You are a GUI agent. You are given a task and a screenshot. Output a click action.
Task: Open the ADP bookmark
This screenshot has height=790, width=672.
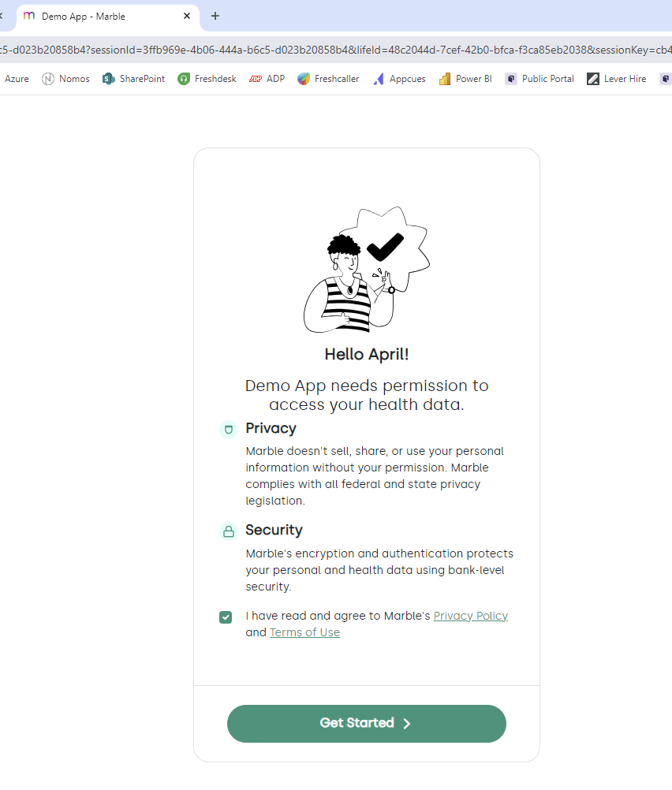267,79
